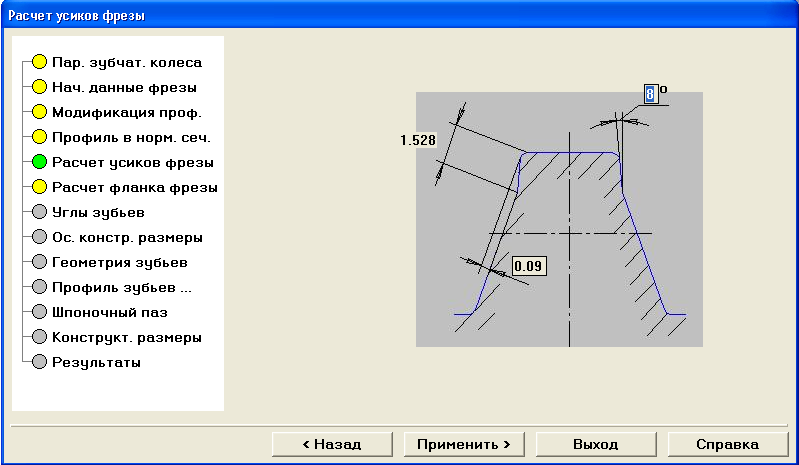Click the yellow circle beside Расчет фланка фрезы
The width and height of the screenshot is (799, 465).
39,187
